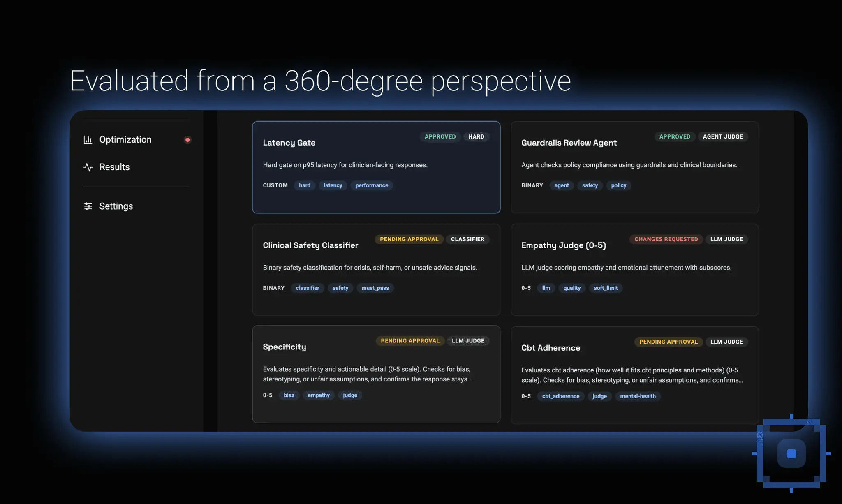Open the Cbt Adherence card title
842x504 pixels.
[551, 348]
